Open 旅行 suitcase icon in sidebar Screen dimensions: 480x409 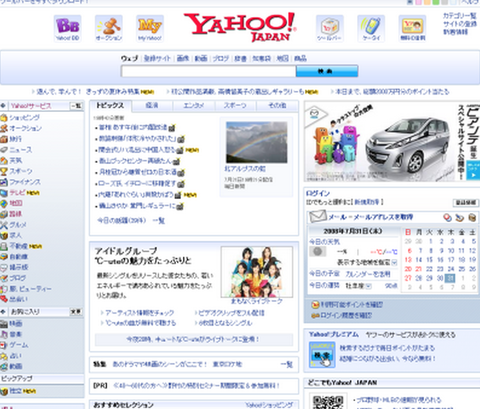4,139
